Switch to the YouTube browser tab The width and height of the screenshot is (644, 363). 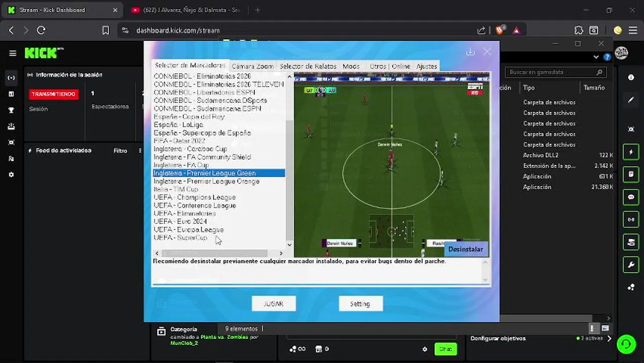pos(186,10)
